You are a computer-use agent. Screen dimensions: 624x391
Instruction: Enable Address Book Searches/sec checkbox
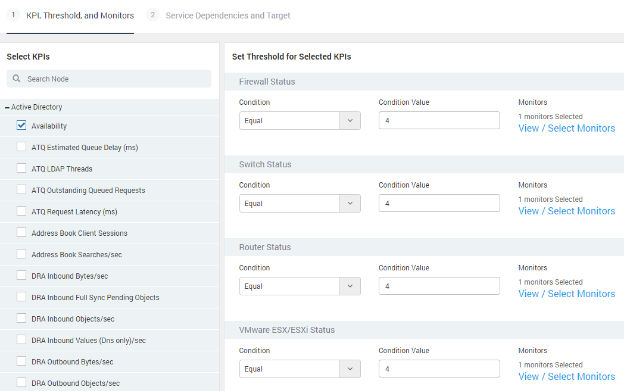(x=21, y=254)
